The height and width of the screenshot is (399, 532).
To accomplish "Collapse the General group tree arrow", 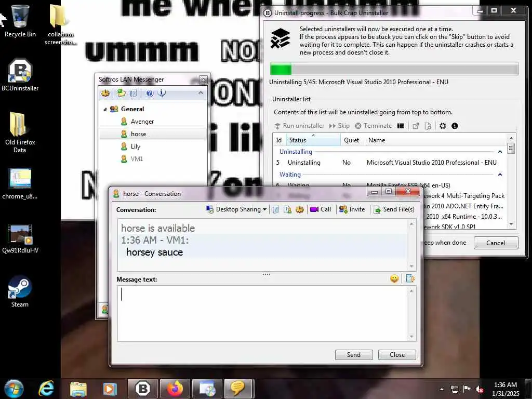I will [105, 109].
